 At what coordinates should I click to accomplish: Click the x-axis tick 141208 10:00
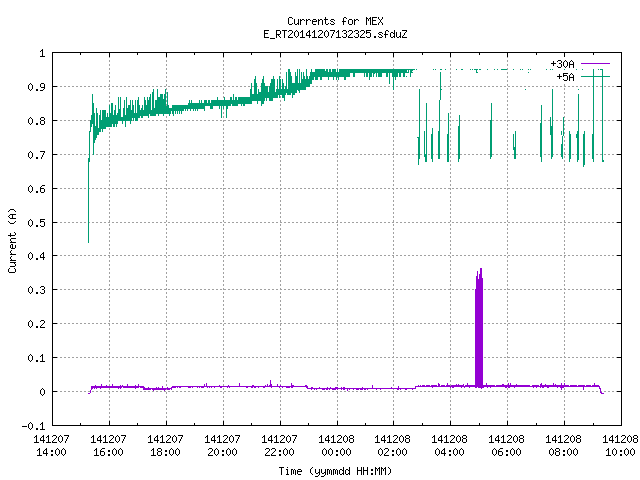tap(620, 446)
